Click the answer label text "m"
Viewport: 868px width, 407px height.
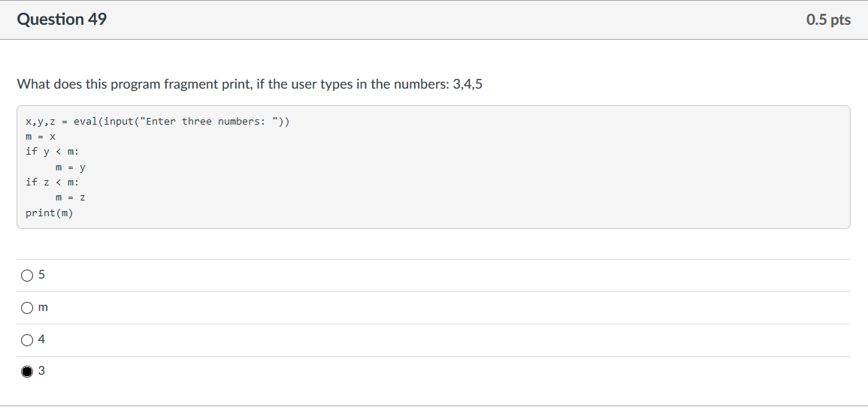pyautogui.click(x=43, y=307)
